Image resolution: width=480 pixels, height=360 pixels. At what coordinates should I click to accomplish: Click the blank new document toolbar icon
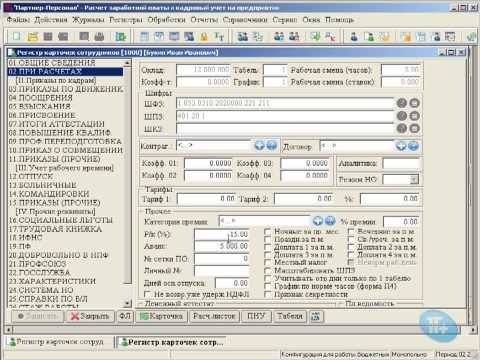[x=17, y=36]
